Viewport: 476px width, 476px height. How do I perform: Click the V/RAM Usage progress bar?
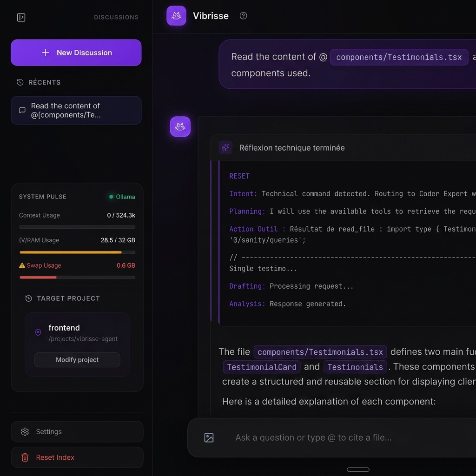(x=77, y=252)
